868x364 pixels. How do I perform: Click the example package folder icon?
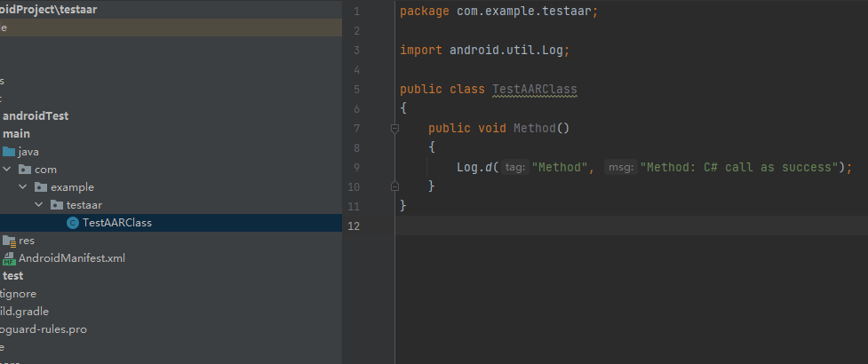(40, 187)
